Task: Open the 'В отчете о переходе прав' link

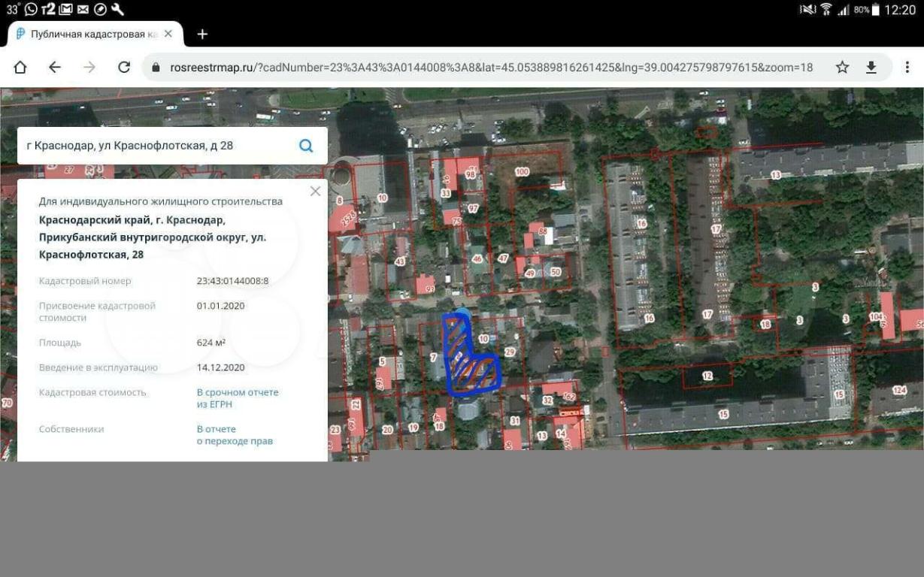Action: click(x=235, y=435)
